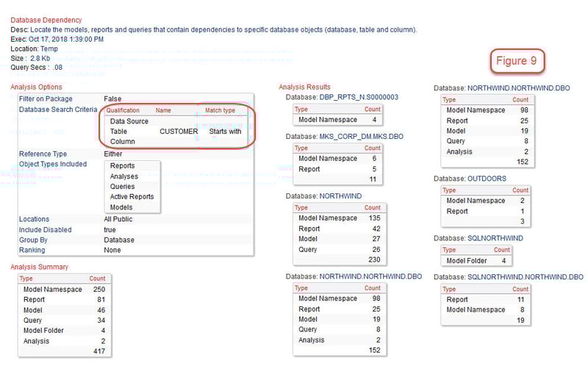Click 'Queries' in object types list
Viewport: 588px width, 366px height.
pyautogui.click(x=122, y=187)
